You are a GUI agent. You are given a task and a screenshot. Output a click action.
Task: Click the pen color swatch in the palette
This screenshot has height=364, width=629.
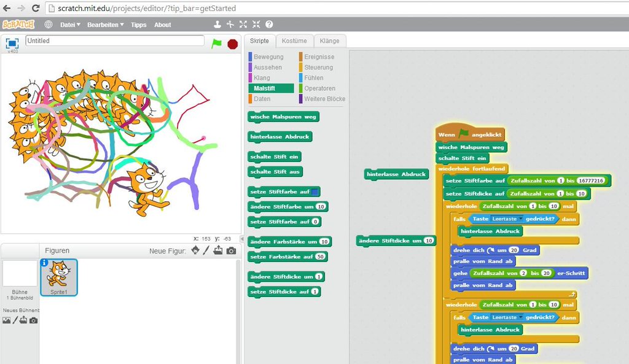click(x=315, y=192)
